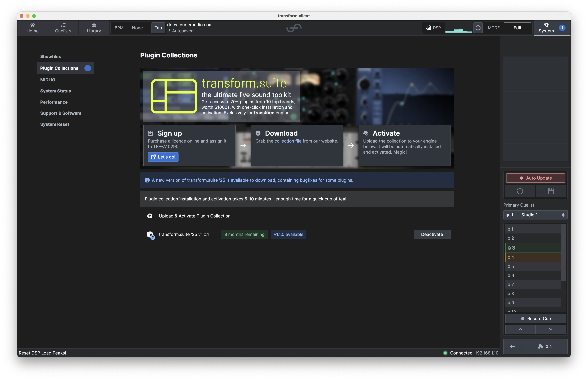Fire cue Q 4 button
Image resolution: width=588 pixels, height=380 pixels.
544,347
